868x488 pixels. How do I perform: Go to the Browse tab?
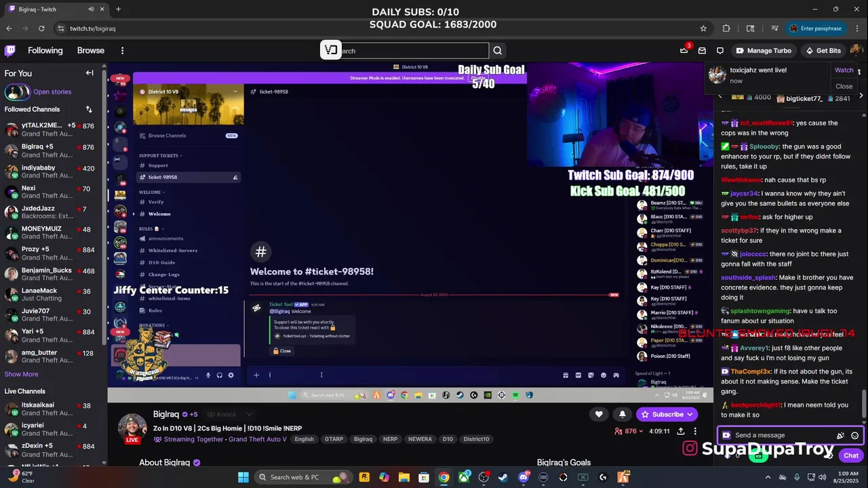pyautogui.click(x=91, y=50)
